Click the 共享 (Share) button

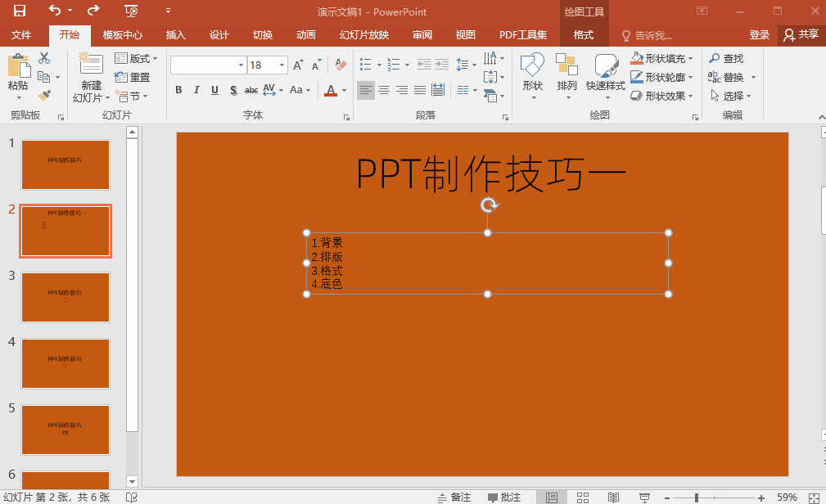pos(801,35)
